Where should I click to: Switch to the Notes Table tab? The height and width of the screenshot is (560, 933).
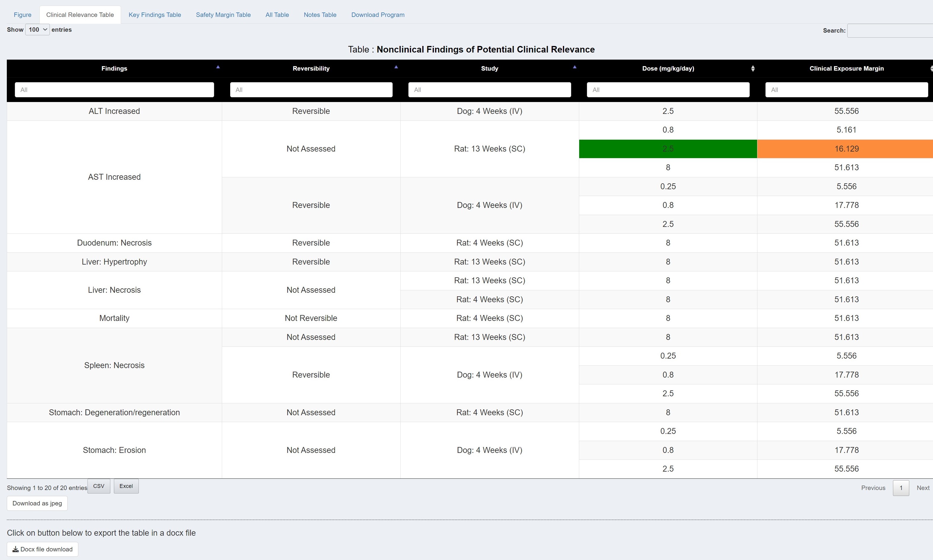(320, 15)
